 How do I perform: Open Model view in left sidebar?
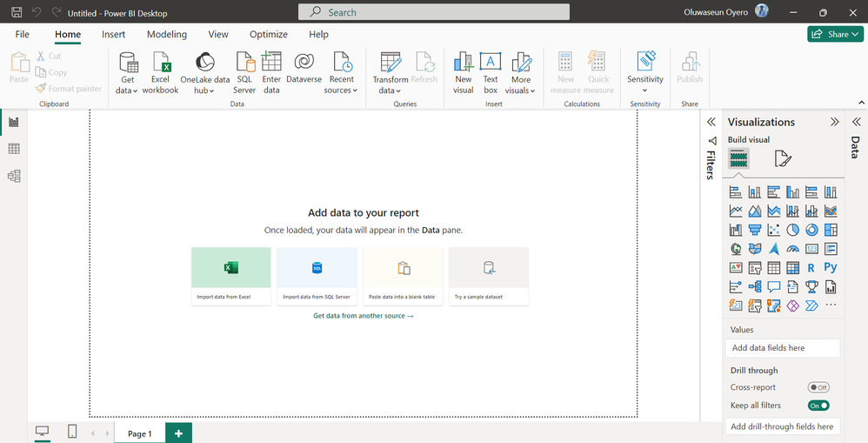(x=14, y=176)
